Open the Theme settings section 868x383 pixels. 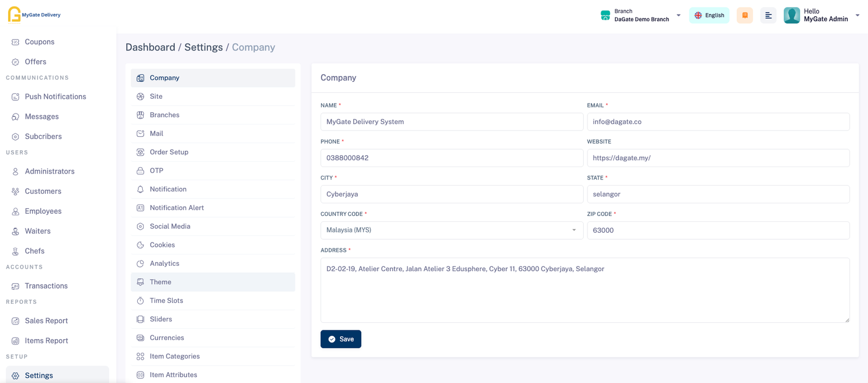[x=161, y=282]
